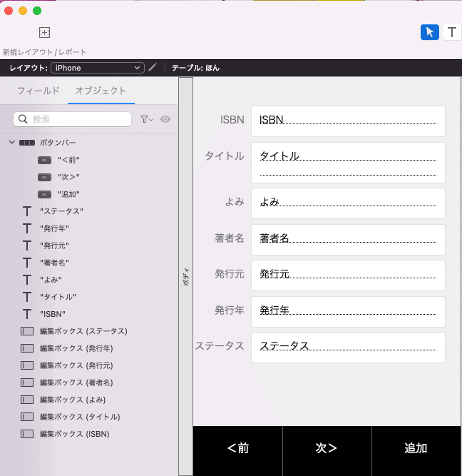Click the タイトル label text on the layout
462x476 pixels.
[x=225, y=156]
